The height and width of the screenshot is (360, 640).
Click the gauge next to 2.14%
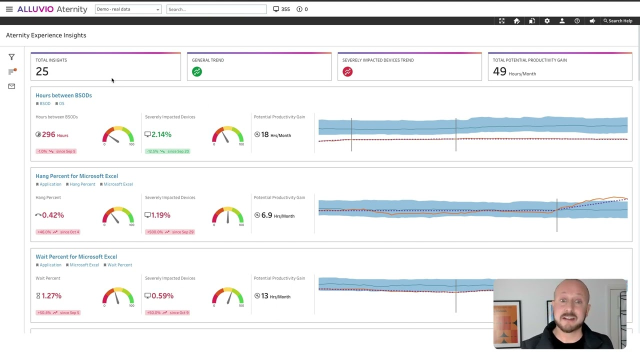pyautogui.click(x=228, y=136)
